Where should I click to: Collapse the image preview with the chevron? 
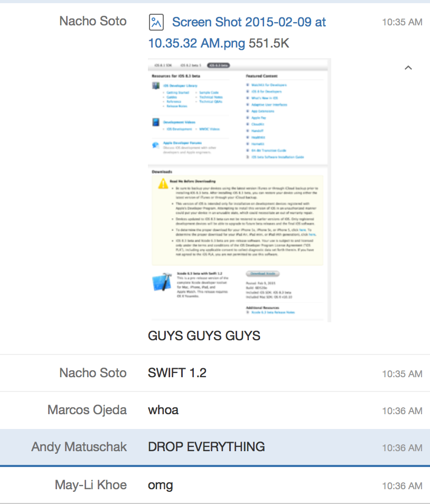(x=408, y=68)
